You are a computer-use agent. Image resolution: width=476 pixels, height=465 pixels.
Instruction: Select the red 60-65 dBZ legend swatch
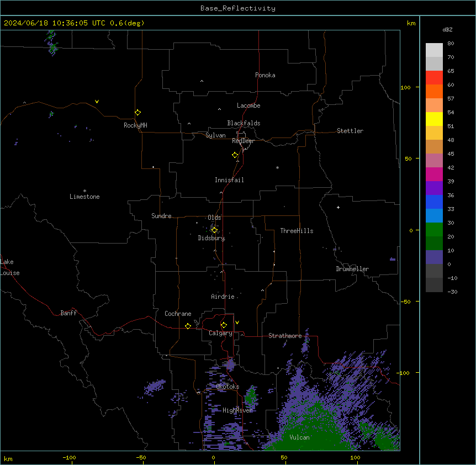click(434, 77)
